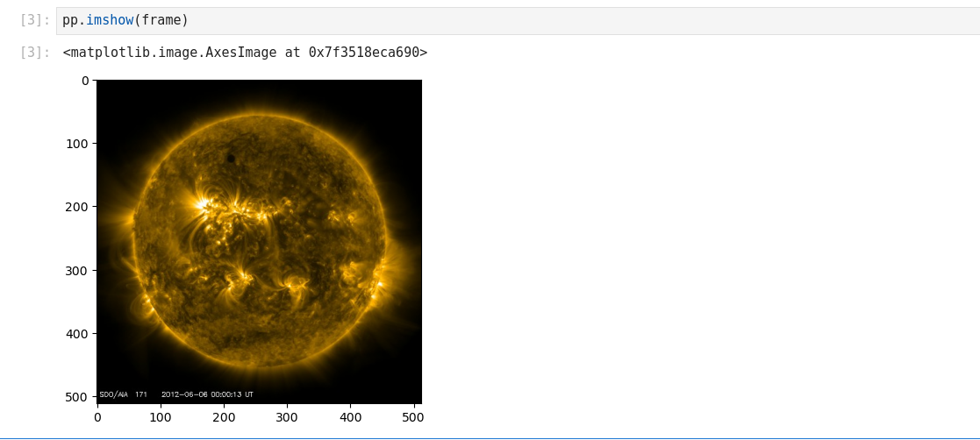980x440 pixels.
Task: Click the x-axis tick label 400
Action: tap(351, 418)
